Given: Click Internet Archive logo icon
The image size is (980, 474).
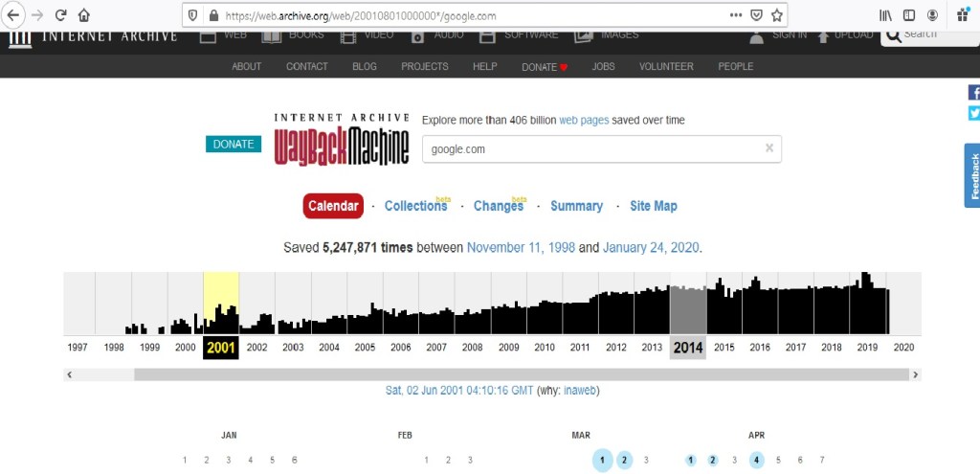Looking at the screenshot, I should [x=20, y=38].
